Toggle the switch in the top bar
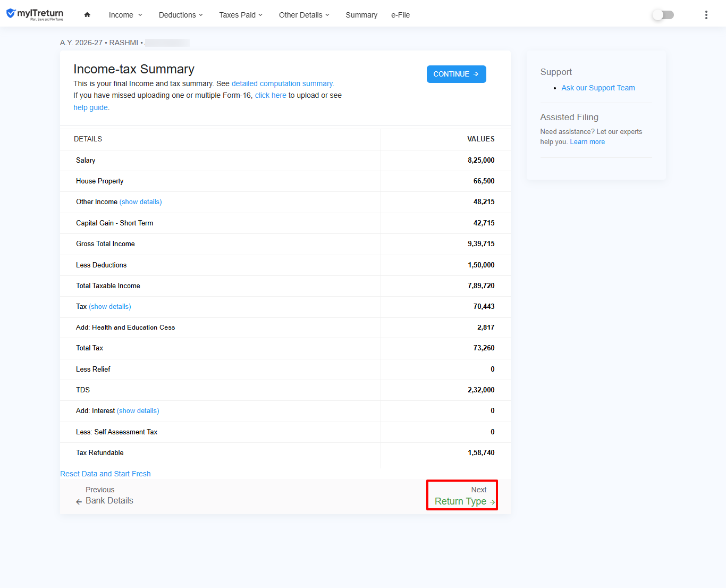The height and width of the screenshot is (588, 726). tap(663, 15)
